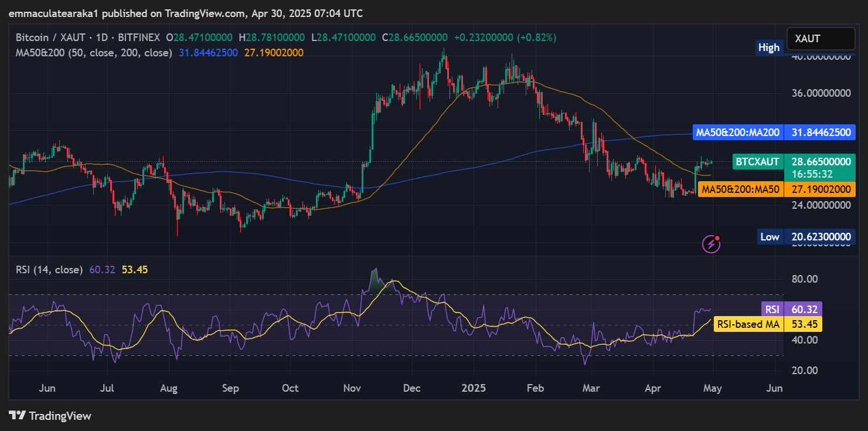The image size is (868, 431).
Task: Click the orange MA50 value in legend
Action: coord(274,53)
